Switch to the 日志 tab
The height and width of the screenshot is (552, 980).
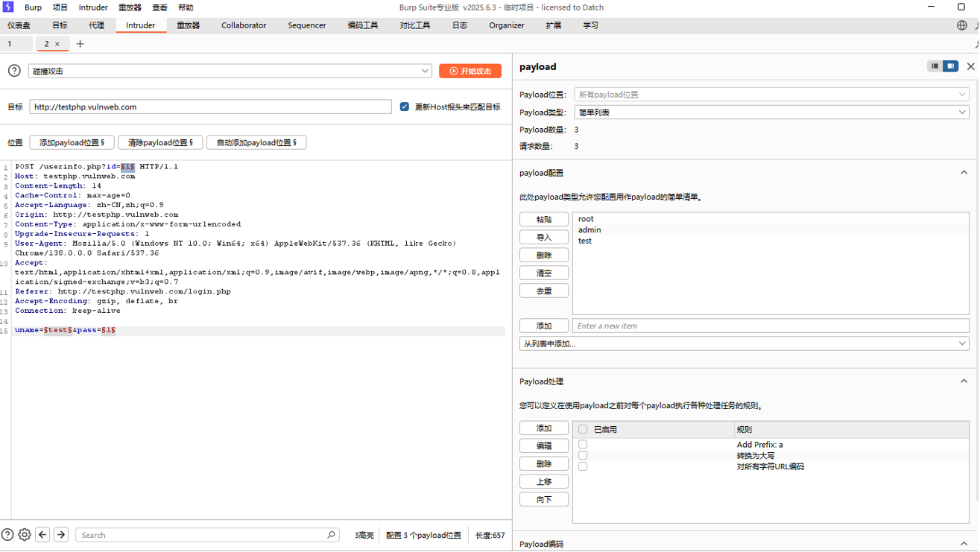pos(460,25)
